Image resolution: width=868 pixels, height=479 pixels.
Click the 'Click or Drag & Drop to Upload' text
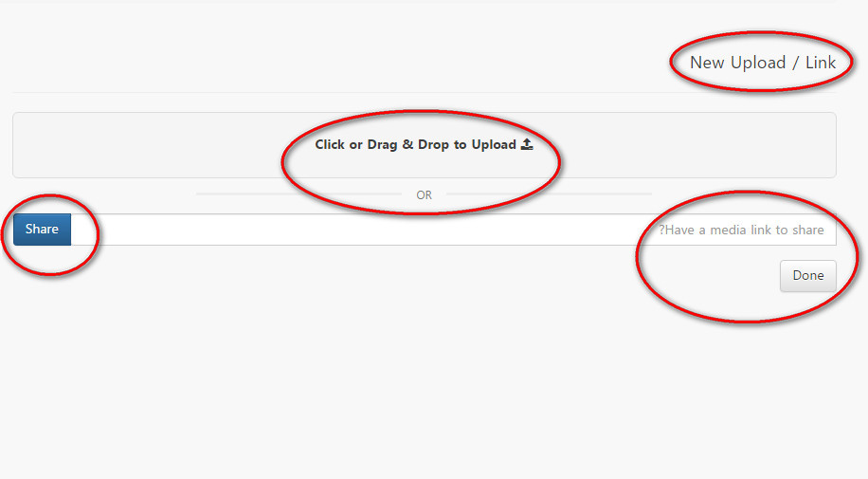click(x=415, y=145)
